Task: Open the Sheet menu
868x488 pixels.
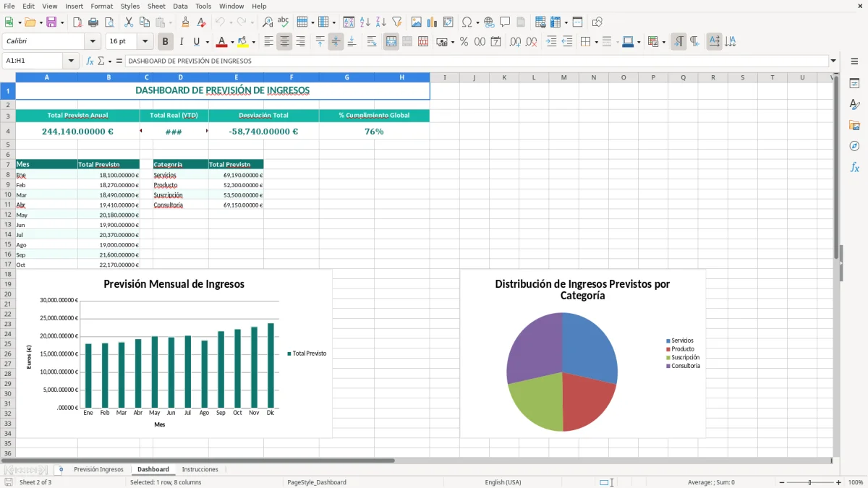Action: click(x=156, y=6)
